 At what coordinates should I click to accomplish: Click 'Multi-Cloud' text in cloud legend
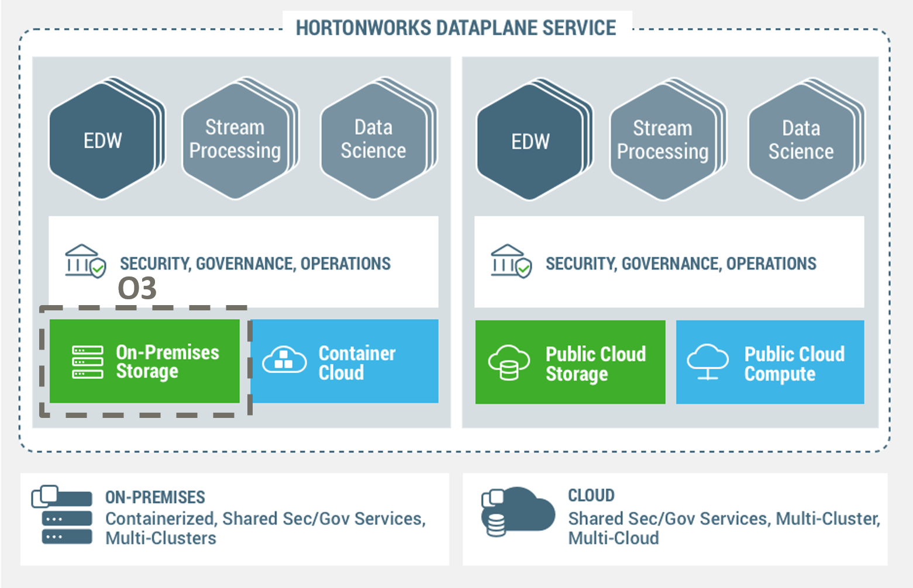pyautogui.click(x=614, y=538)
